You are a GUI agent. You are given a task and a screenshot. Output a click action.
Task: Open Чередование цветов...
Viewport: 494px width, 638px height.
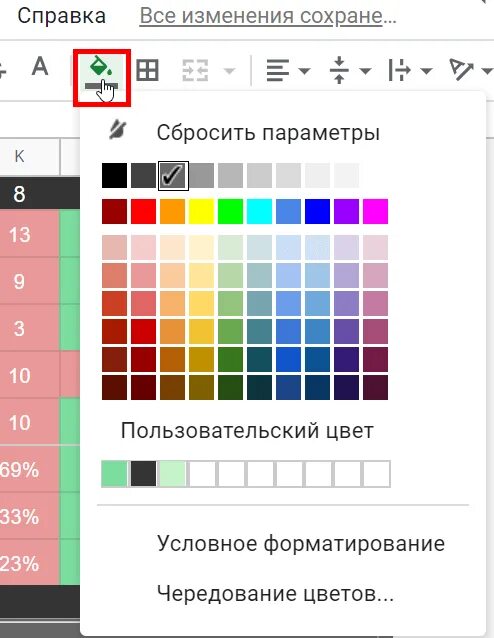click(275, 594)
